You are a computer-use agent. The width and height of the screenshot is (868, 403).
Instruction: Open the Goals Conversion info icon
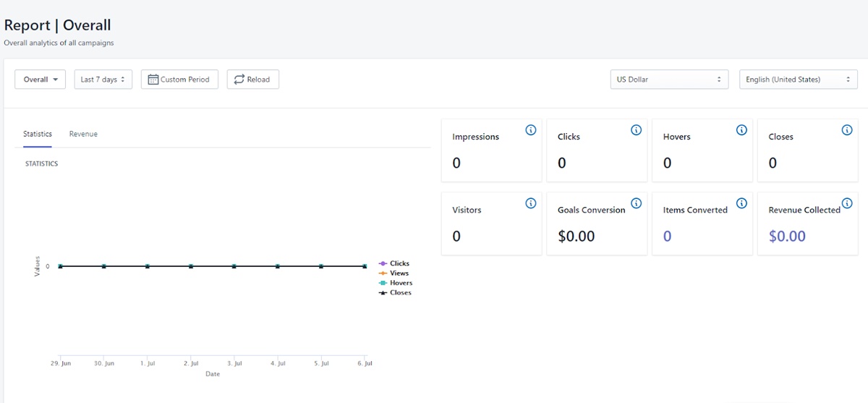click(x=636, y=203)
